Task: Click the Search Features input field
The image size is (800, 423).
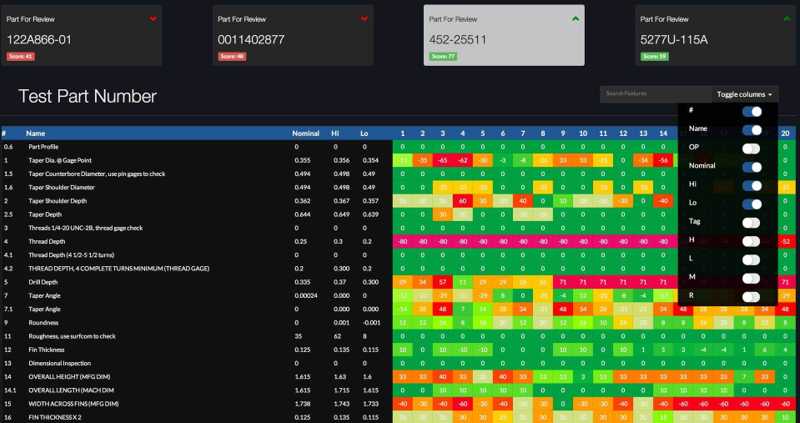Action: [x=656, y=94]
